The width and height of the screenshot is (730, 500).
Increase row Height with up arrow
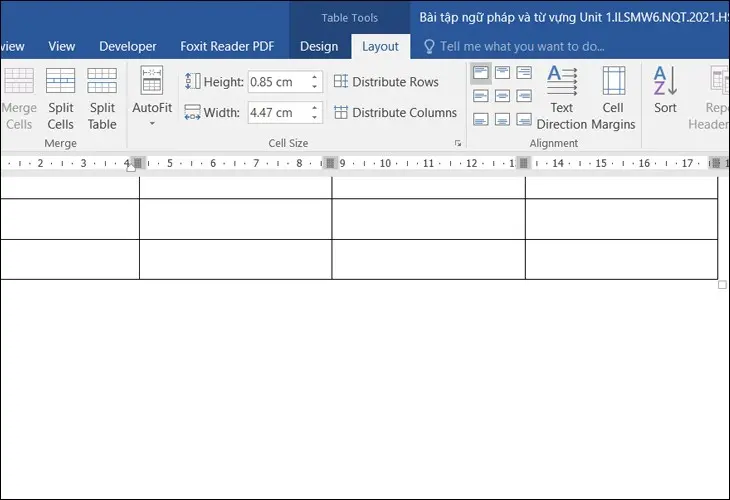(x=315, y=77)
